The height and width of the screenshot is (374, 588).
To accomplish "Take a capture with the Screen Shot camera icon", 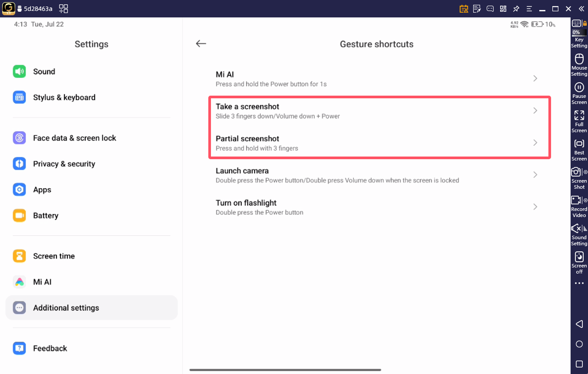I will click(x=576, y=172).
